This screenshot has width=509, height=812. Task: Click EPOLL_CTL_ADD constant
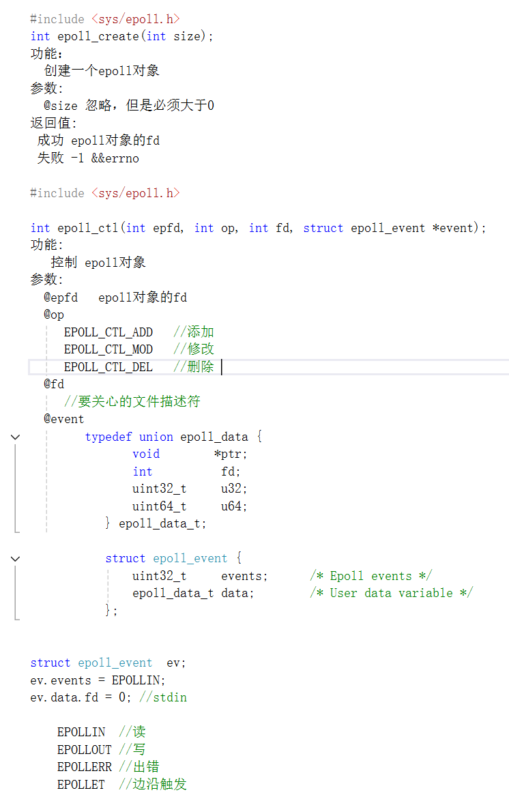[108, 332]
